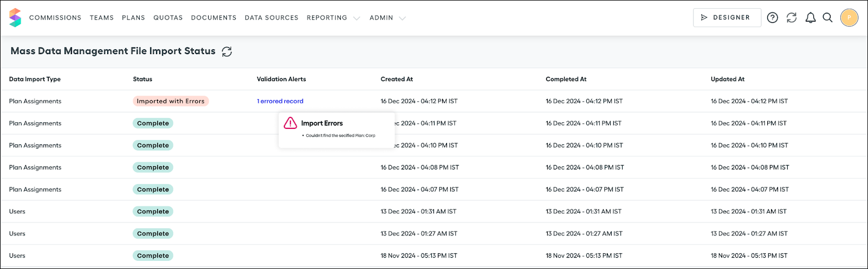Click Updated At 16 Dec 2024 04:10 PM
Viewport: 868px width, 269px height.
pyautogui.click(x=749, y=146)
